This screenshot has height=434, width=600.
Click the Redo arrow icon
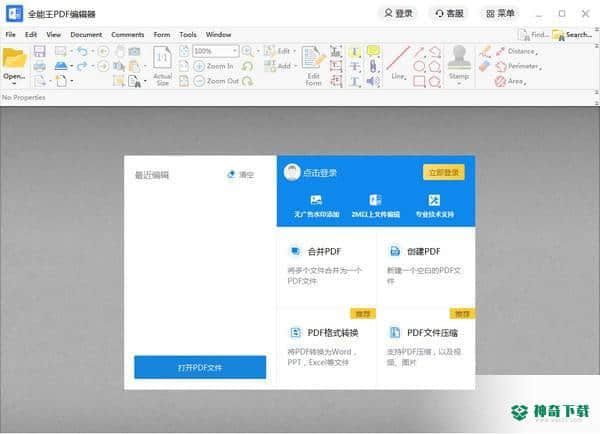tap(82, 66)
